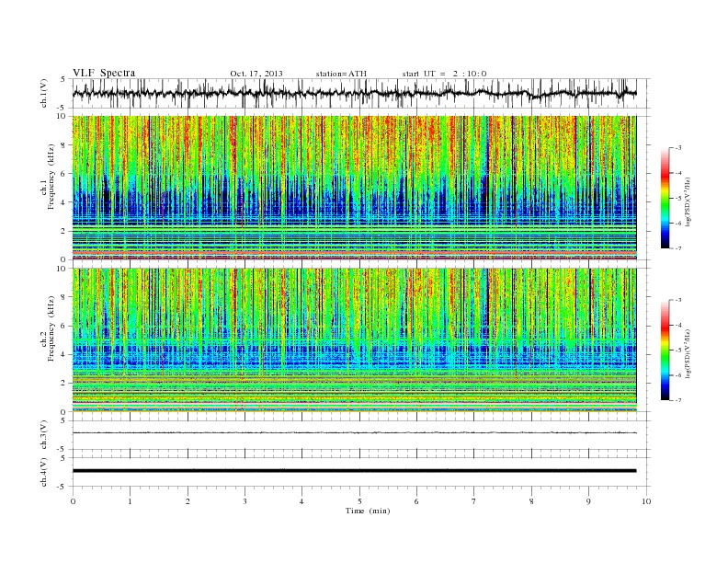Viewport: 728px width, 563px height.
Task: Click inside the ch.1 spectrogram panel
Action: pyautogui.click(x=354, y=188)
